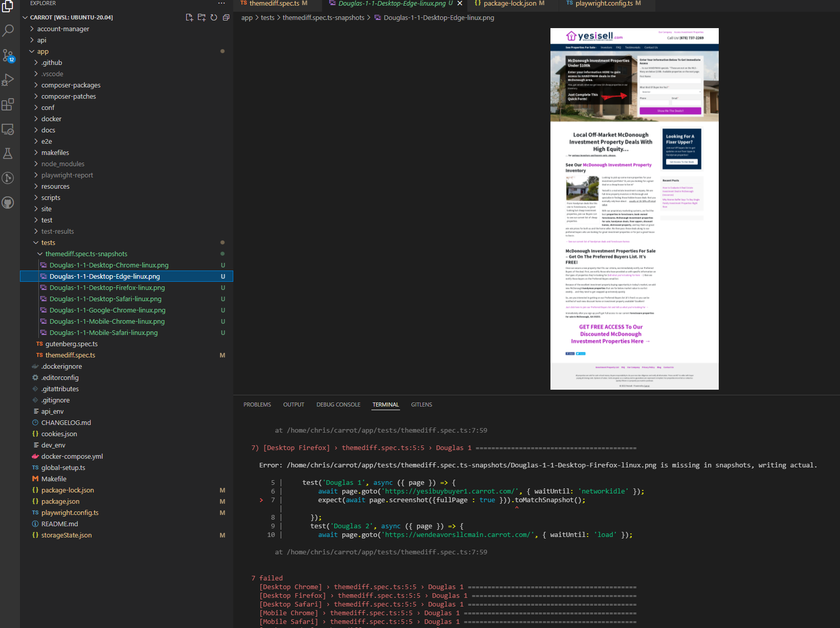This screenshot has height=628, width=840.
Task: Close the Douglas-1-1-Desktop-Edge-linux.png tab
Action: [x=460, y=3]
